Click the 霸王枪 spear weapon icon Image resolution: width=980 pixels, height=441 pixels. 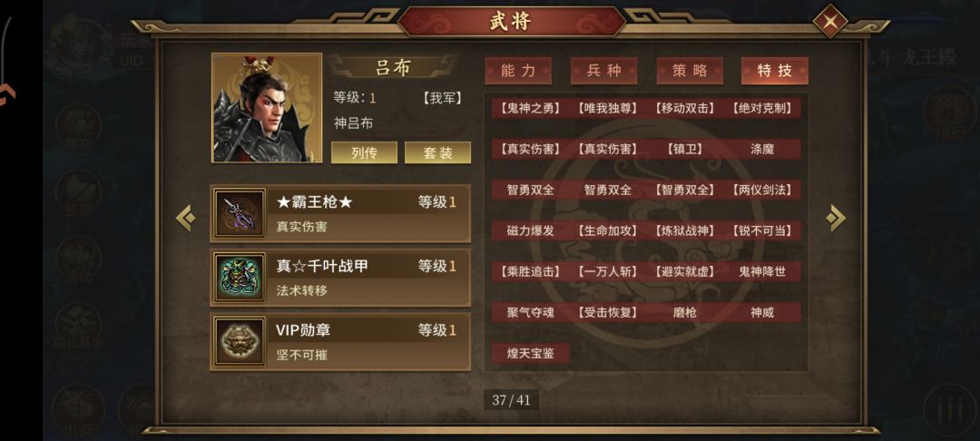click(x=240, y=213)
